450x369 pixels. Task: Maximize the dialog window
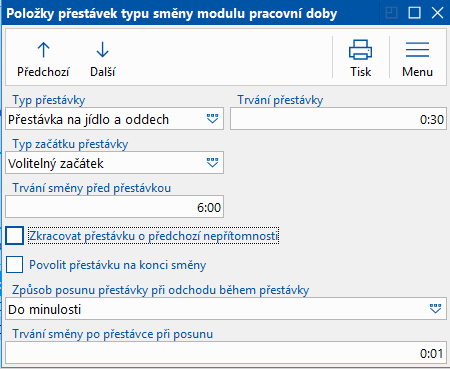tap(414, 13)
